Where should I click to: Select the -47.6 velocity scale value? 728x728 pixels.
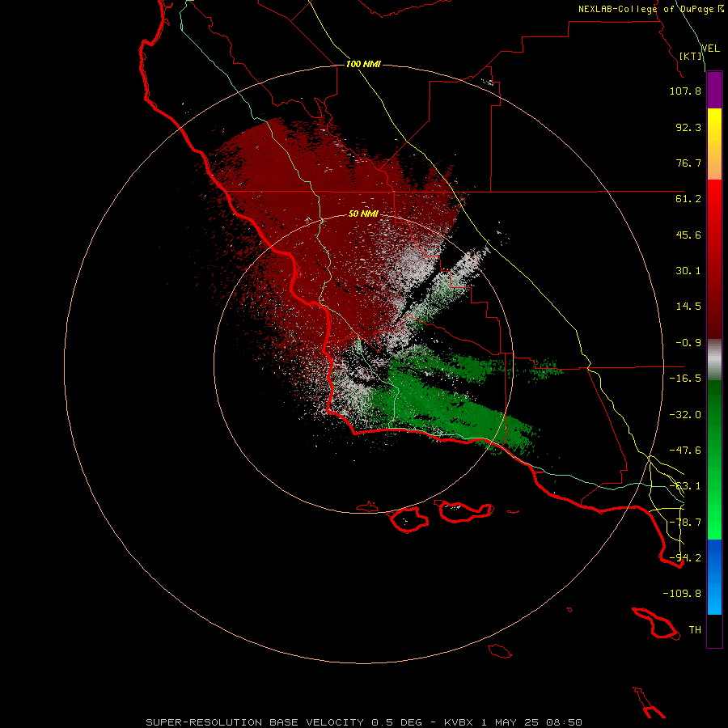click(685, 451)
